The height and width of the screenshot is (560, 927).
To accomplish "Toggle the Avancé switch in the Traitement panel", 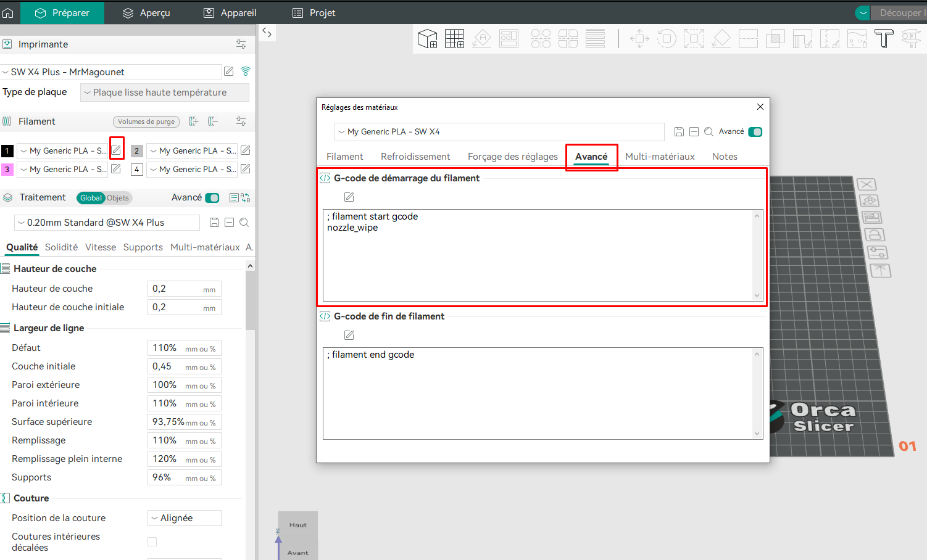I will tap(212, 198).
